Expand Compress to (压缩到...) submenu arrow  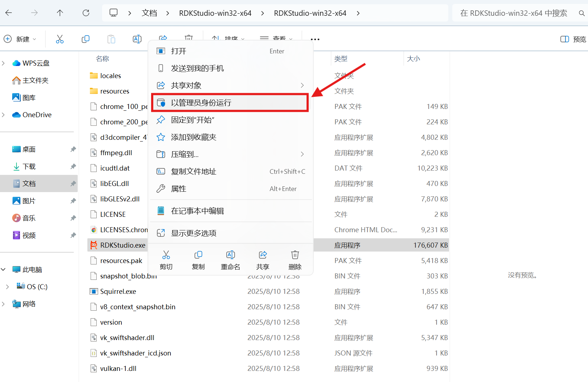click(x=302, y=154)
